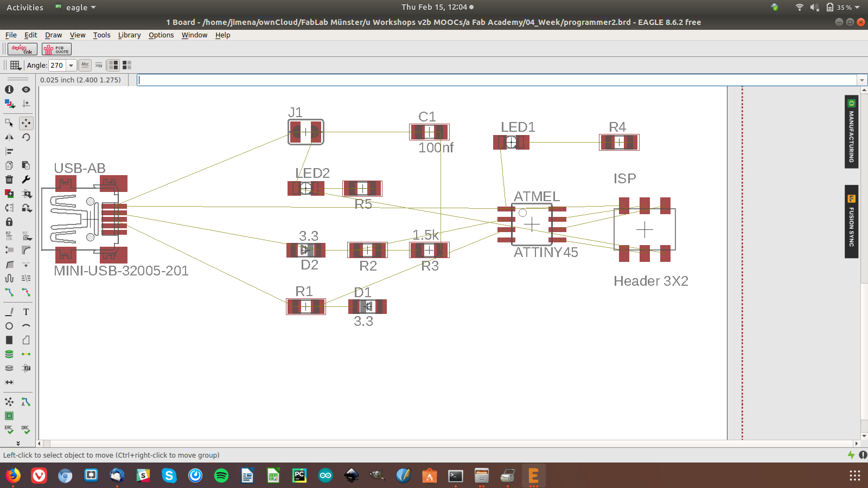Run the ERC check
The width and height of the screenshot is (868, 488).
click(9, 430)
